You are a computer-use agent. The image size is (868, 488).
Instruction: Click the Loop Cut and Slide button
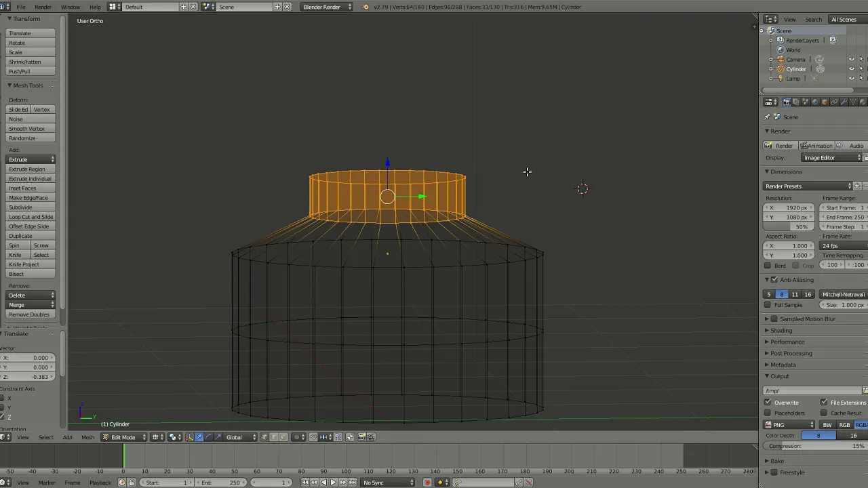pyautogui.click(x=31, y=217)
